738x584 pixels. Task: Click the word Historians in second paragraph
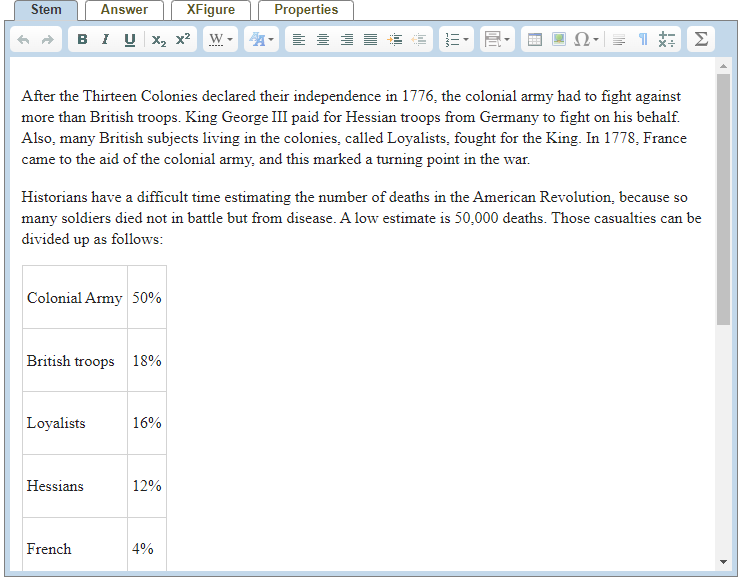point(54,197)
